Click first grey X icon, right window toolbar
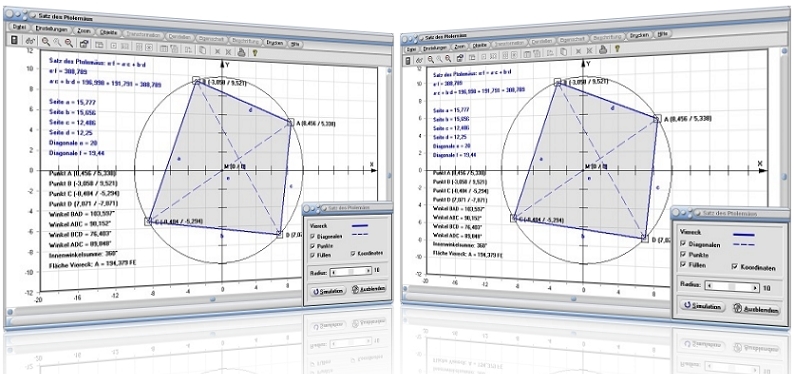Viewport: 794px width, 374px height. click(578, 51)
